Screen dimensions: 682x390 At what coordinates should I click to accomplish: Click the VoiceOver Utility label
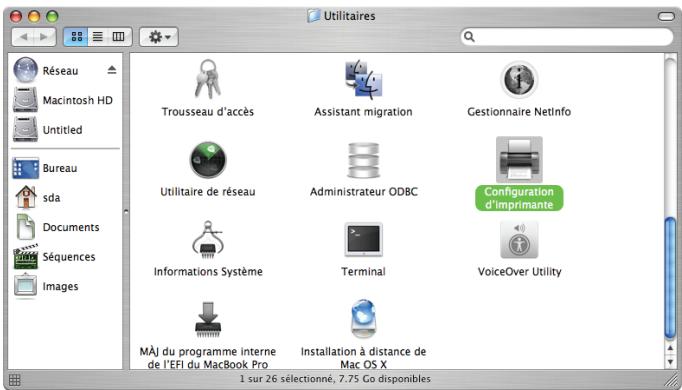(x=519, y=272)
